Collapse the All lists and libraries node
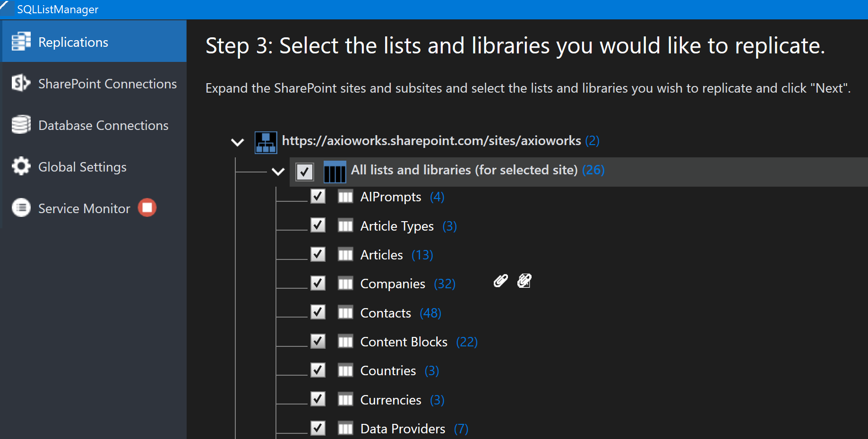868x439 pixels. click(278, 172)
